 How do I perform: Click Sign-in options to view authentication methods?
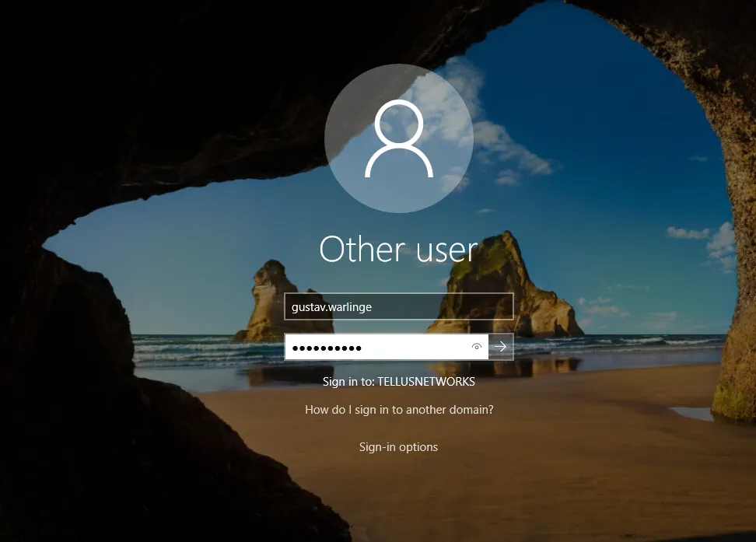[398, 446]
